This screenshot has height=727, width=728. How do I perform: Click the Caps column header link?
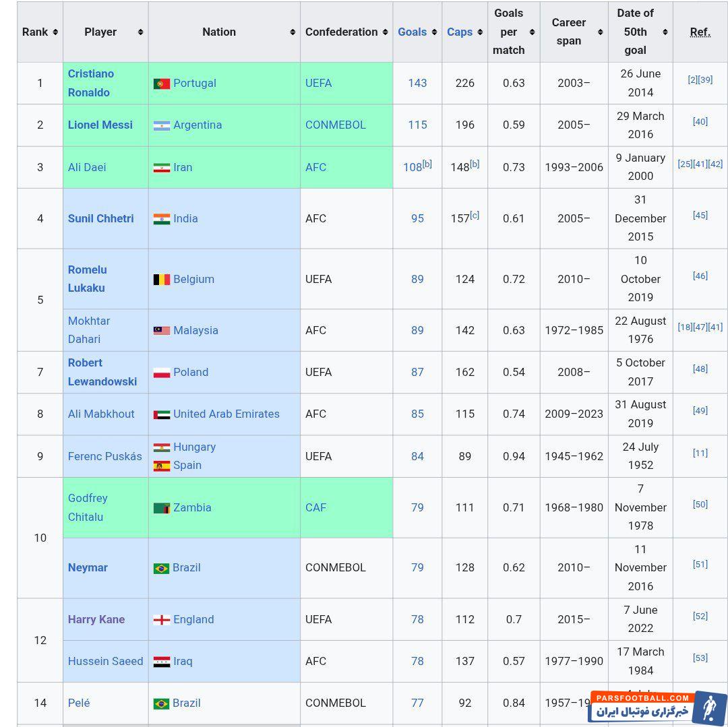coord(459,32)
